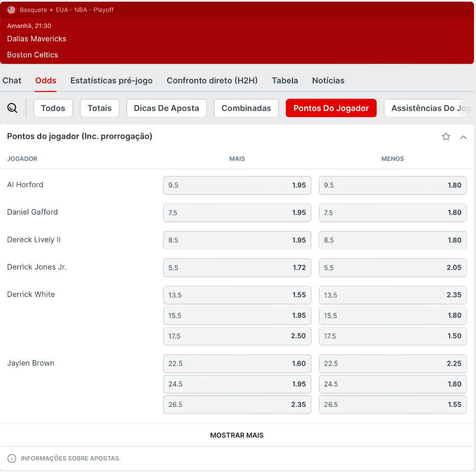
Task: Click the info icon beside Informações sobre apostas
Action: 12,458
